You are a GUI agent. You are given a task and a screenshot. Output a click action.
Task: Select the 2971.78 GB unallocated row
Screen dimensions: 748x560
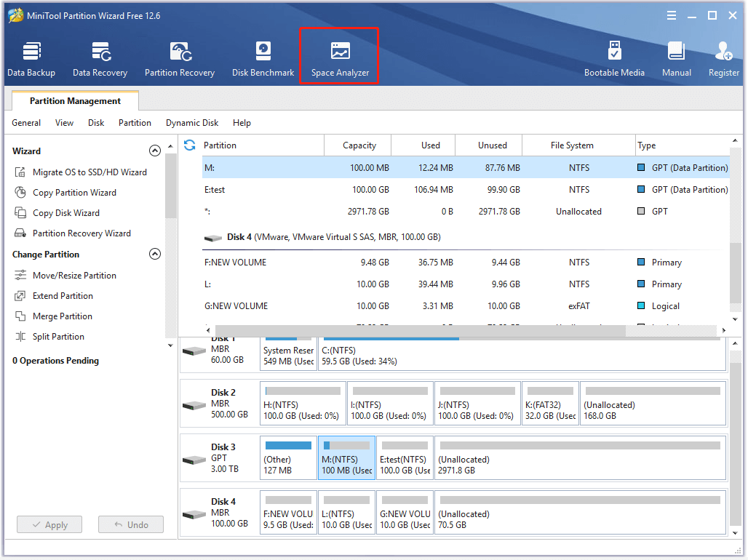(465, 212)
